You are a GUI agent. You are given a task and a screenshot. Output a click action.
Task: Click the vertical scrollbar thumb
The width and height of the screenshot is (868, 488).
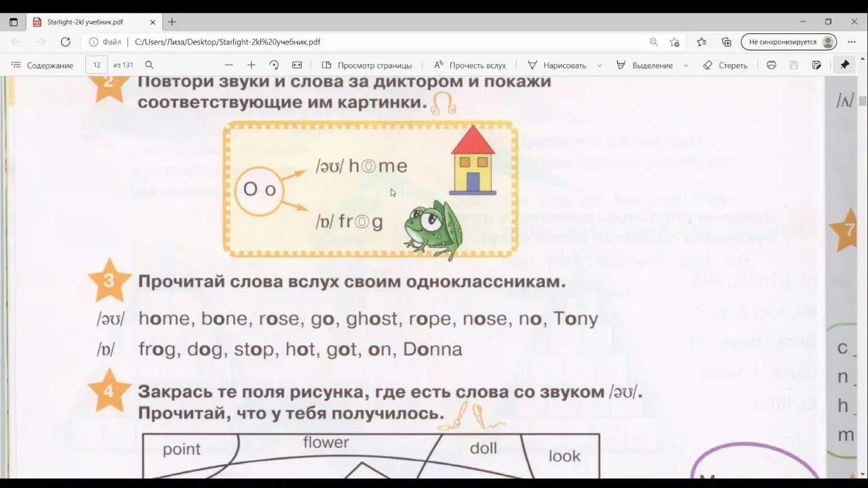863,101
